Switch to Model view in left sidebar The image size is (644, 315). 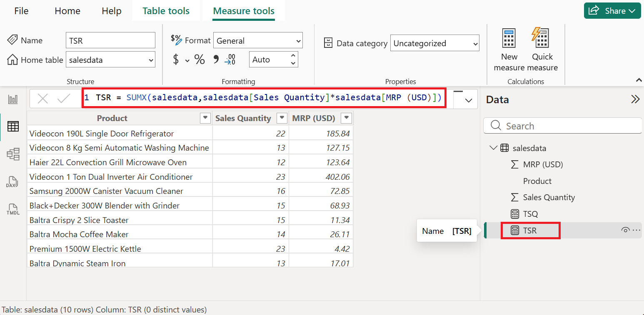click(13, 154)
